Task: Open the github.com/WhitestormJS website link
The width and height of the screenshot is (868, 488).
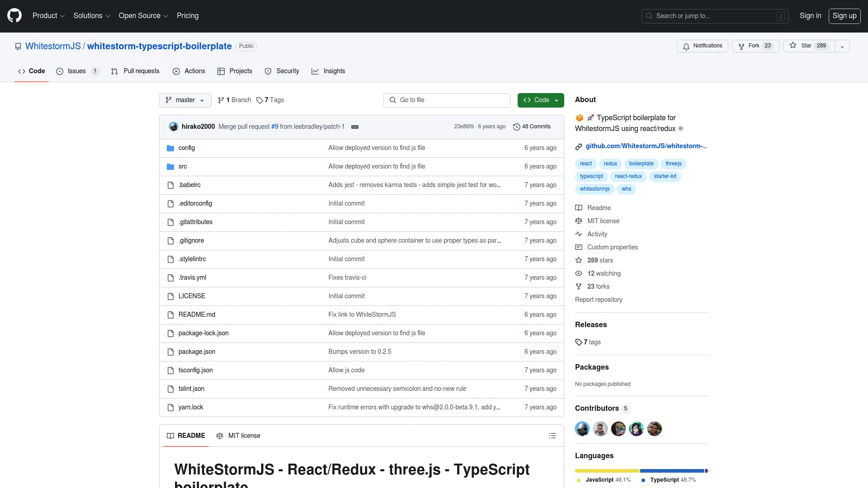Action: tap(646, 146)
